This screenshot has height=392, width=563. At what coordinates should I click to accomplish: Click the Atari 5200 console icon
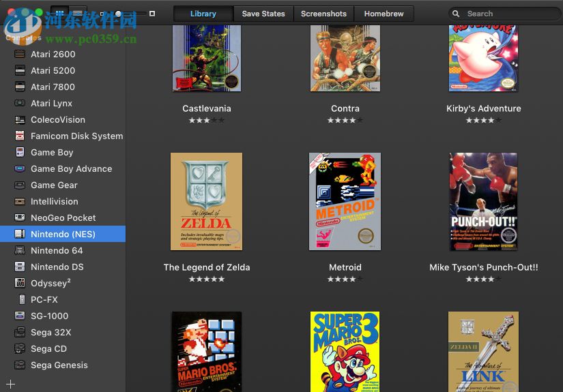(x=20, y=70)
